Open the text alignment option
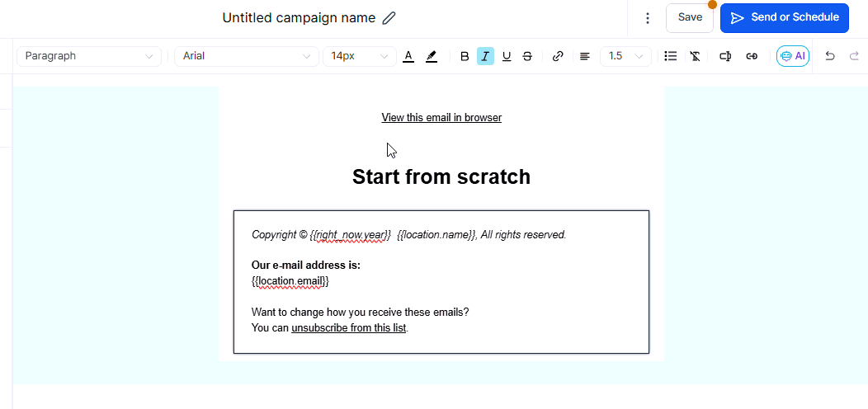The width and height of the screenshot is (868, 409). [584, 56]
